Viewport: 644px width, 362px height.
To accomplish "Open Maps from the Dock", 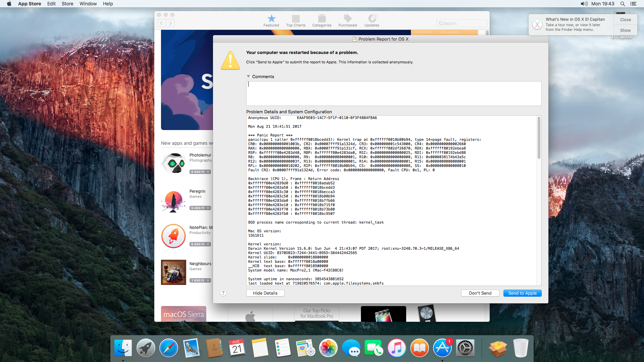I will point(306,348).
